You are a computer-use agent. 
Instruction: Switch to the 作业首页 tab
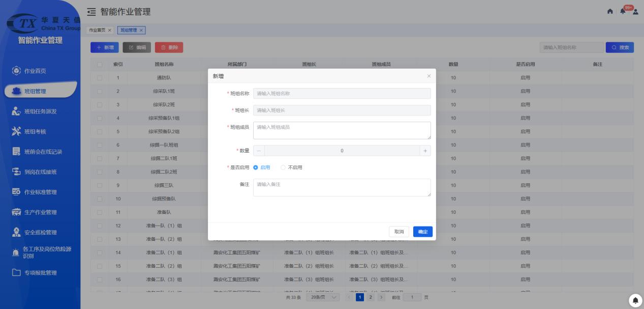point(100,30)
